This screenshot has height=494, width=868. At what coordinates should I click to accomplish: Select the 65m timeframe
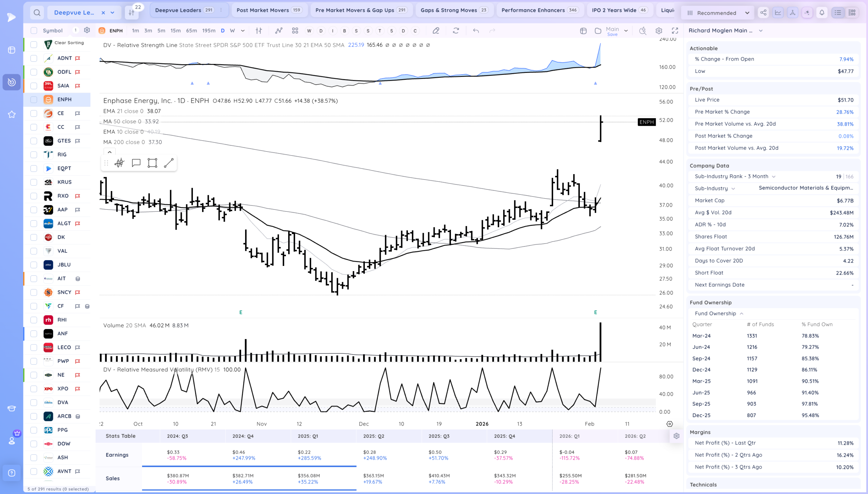192,30
